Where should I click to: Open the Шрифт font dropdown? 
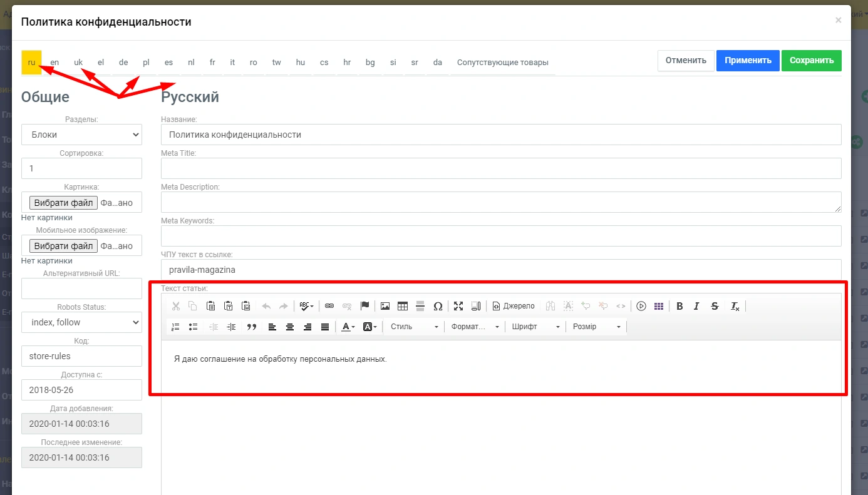click(535, 327)
